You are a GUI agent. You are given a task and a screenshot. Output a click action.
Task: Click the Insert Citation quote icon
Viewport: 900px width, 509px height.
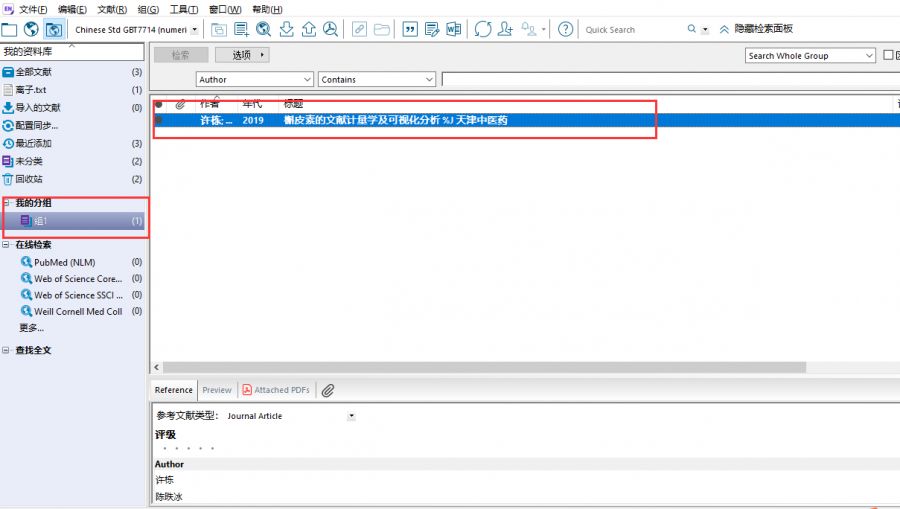click(409, 29)
